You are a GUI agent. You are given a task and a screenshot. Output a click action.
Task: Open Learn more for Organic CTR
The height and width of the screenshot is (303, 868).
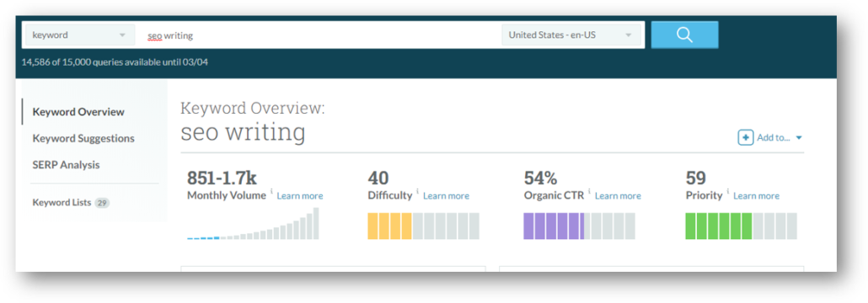tap(618, 196)
